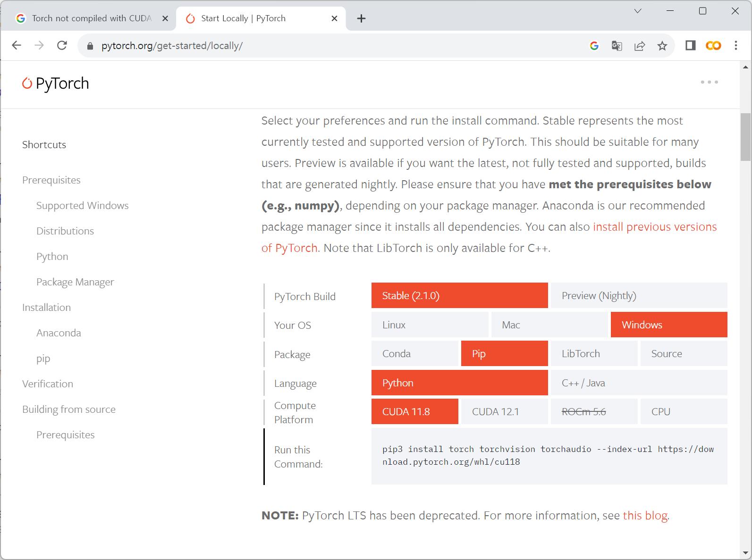
Task: Click the orange CO extension icon
Action: tap(713, 46)
